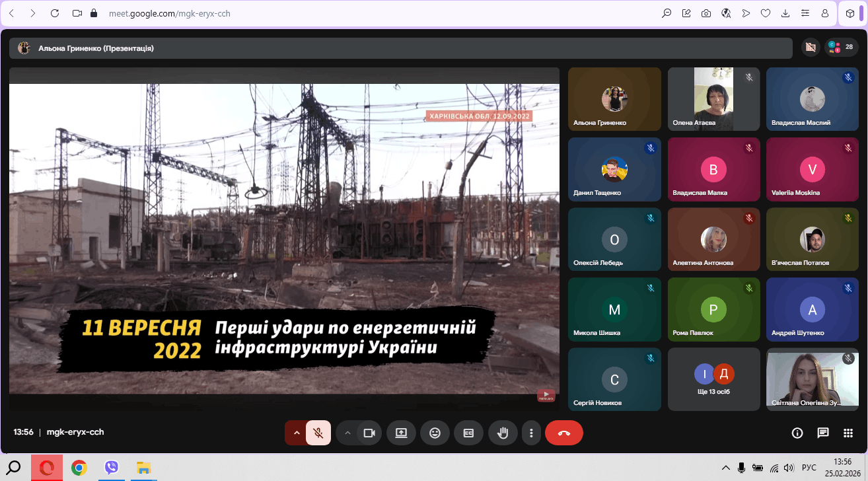
Task: Open chat with everyone panel
Action: click(822, 433)
